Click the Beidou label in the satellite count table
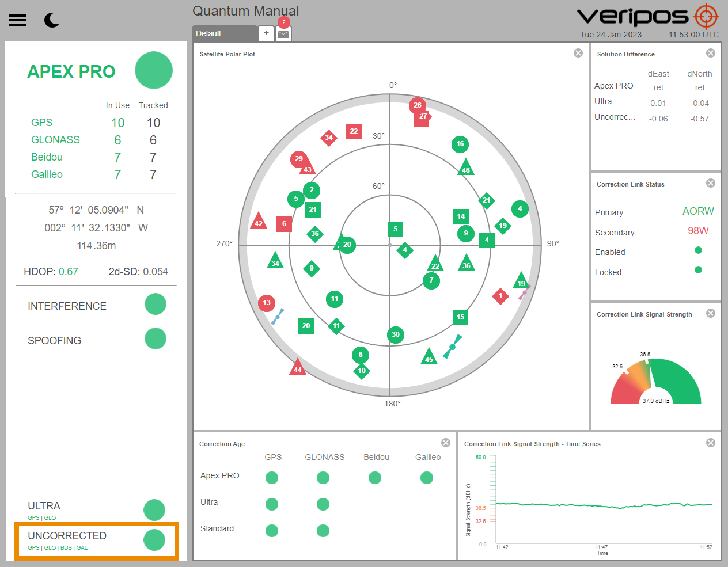Image resolution: width=728 pixels, height=567 pixels. pyautogui.click(x=47, y=157)
